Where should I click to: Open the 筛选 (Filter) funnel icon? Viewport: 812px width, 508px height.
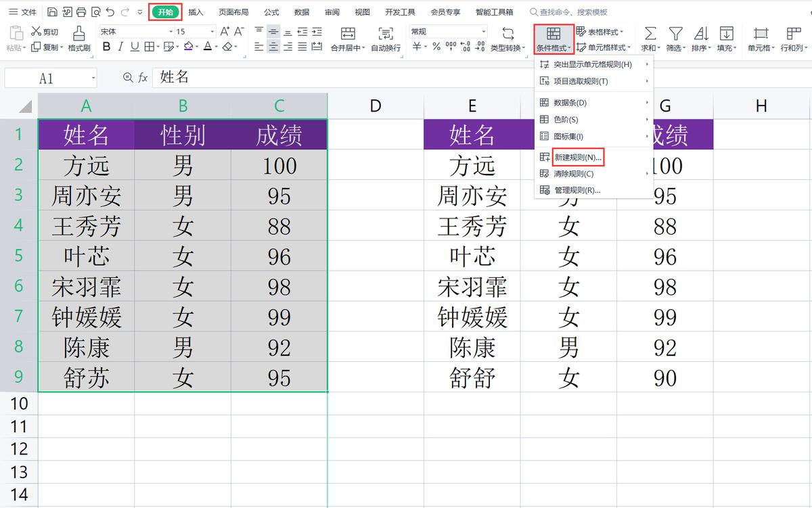click(676, 32)
